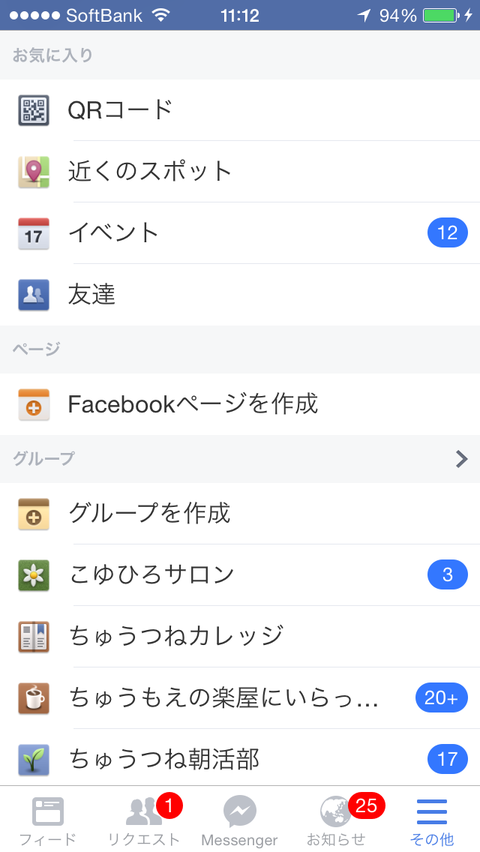
Task: Tap the 近くのスポット map pin icon
Action: pyautogui.click(x=34, y=172)
